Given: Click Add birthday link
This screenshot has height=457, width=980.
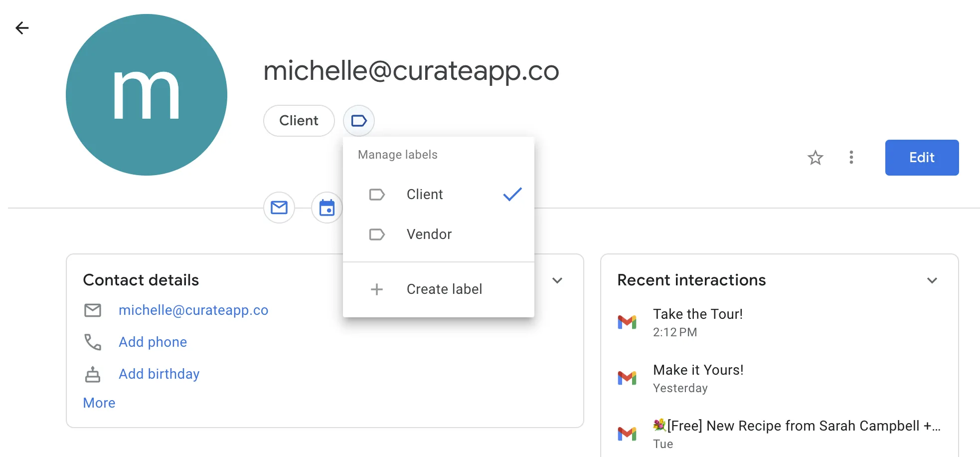Looking at the screenshot, I should pyautogui.click(x=159, y=374).
